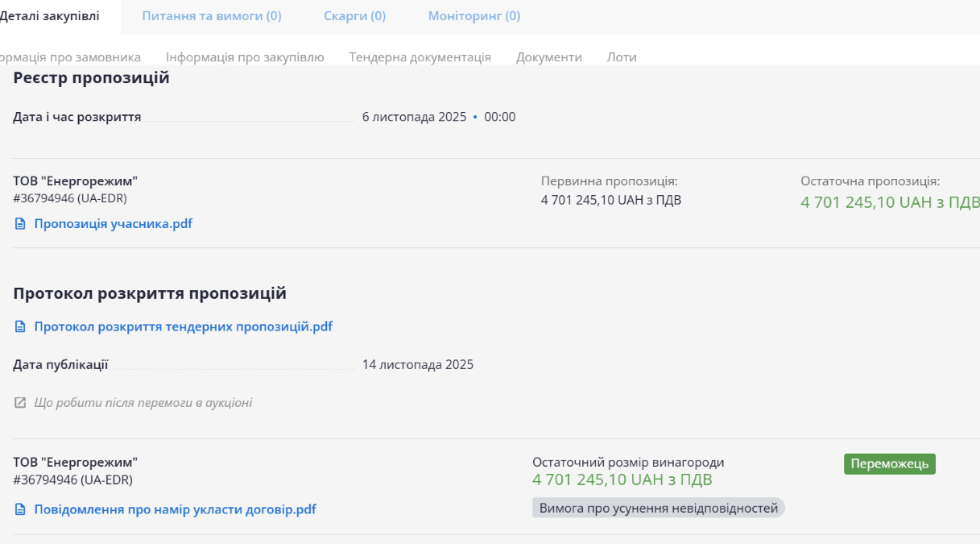Click the green Переможець badge

tap(889, 464)
